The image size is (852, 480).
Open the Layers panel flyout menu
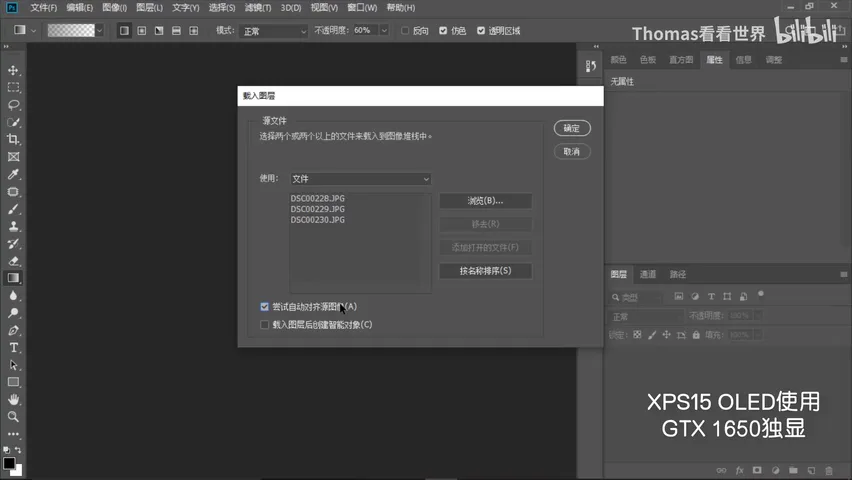[843, 275]
